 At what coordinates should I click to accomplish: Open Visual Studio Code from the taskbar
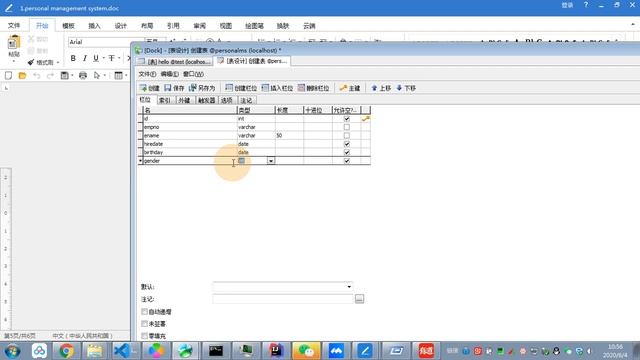122,351
